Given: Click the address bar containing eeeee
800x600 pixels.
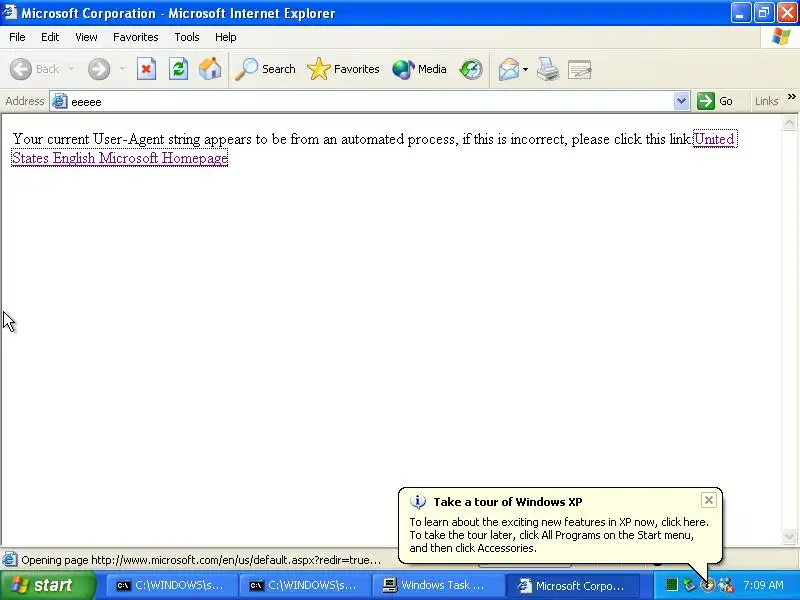Looking at the screenshot, I should (x=369, y=102).
